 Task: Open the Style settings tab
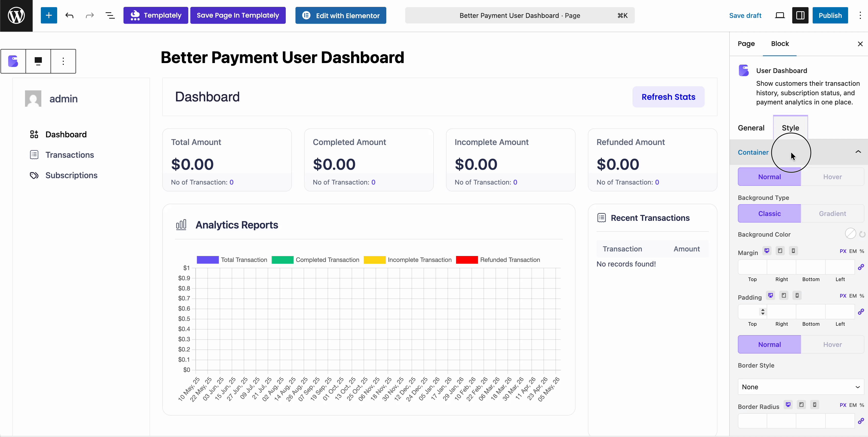(790, 128)
